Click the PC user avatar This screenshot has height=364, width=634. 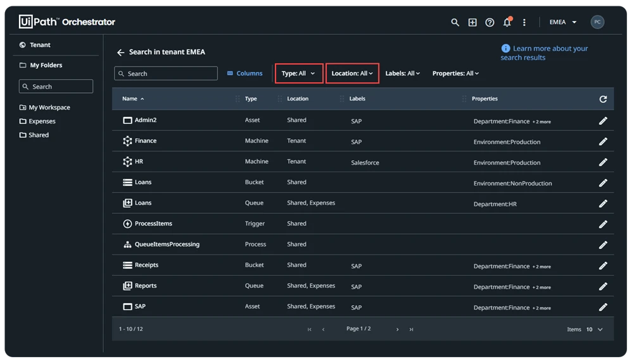597,22
